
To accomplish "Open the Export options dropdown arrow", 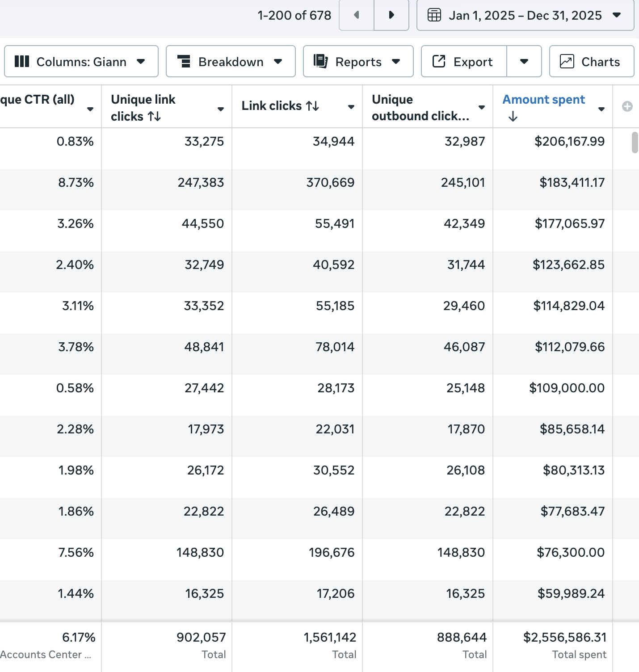I will pyautogui.click(x=524, y=61).
